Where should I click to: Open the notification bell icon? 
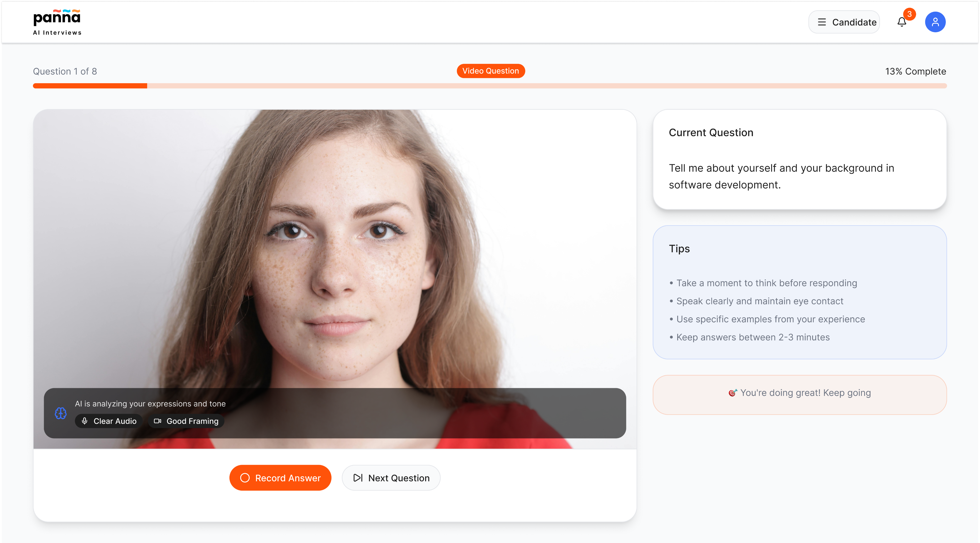click(x=901, y=22)
